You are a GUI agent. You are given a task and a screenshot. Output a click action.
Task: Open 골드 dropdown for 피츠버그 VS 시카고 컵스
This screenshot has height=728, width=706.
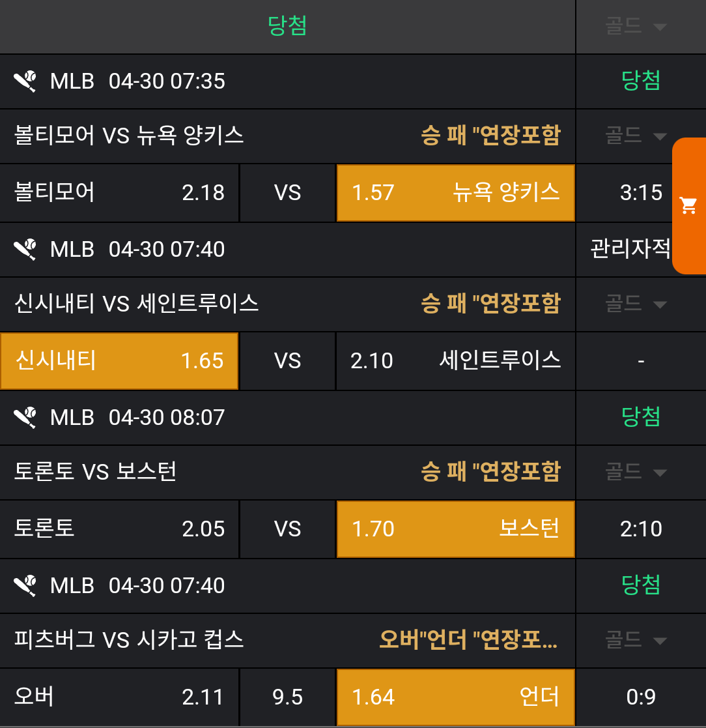[x=636, y=641]
